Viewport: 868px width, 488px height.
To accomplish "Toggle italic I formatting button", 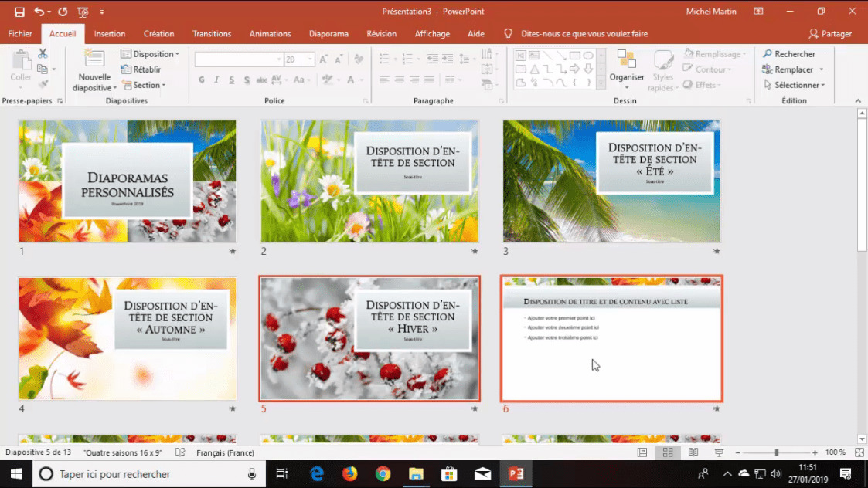I will click(x=216, y=80).
